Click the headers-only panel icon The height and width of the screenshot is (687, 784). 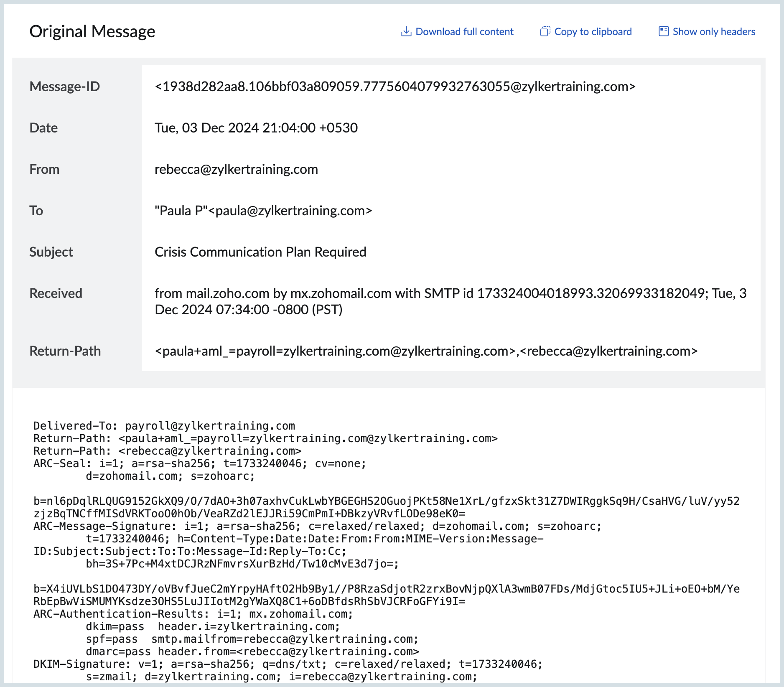663,31
